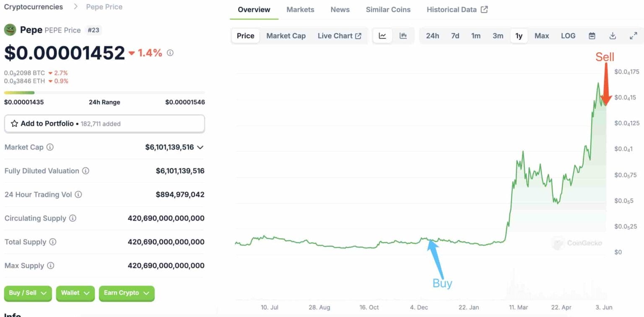Download the chart data icon
This screenshot has height=317, width=644.
point(613,36)
